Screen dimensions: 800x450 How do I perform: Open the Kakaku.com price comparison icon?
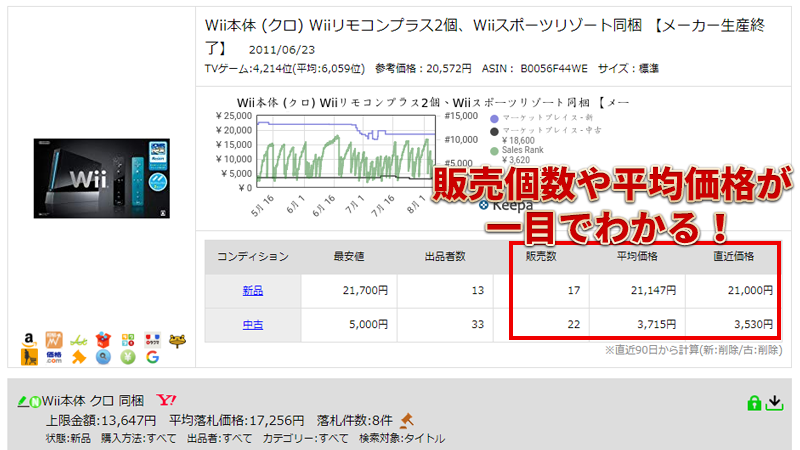coord(54,357)
